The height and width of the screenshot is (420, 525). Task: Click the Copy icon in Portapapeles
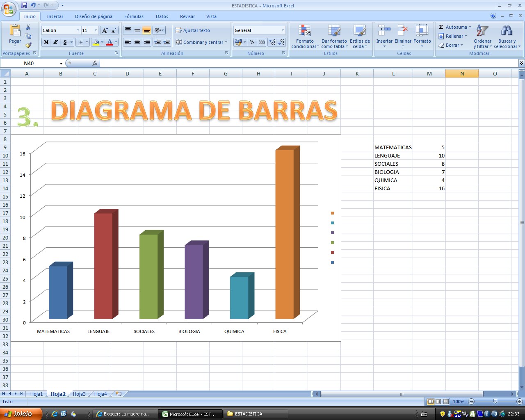click(28, 36)
